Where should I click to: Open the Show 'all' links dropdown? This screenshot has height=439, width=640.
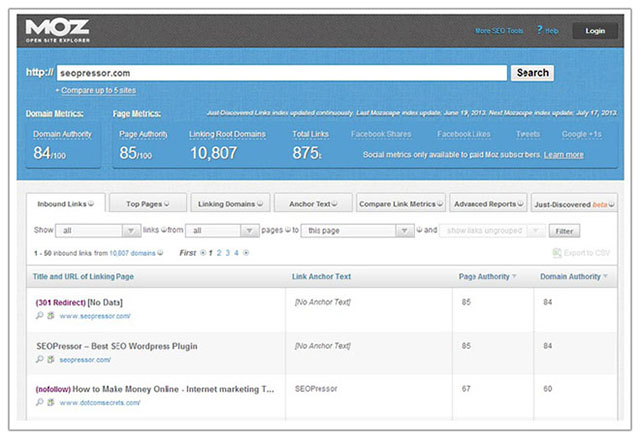click(98, 231)
